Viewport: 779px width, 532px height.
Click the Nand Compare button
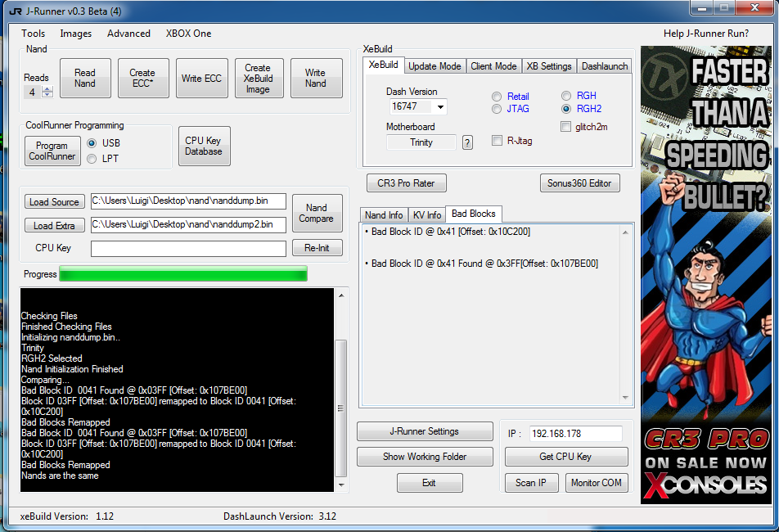click(x=317, y=213)
